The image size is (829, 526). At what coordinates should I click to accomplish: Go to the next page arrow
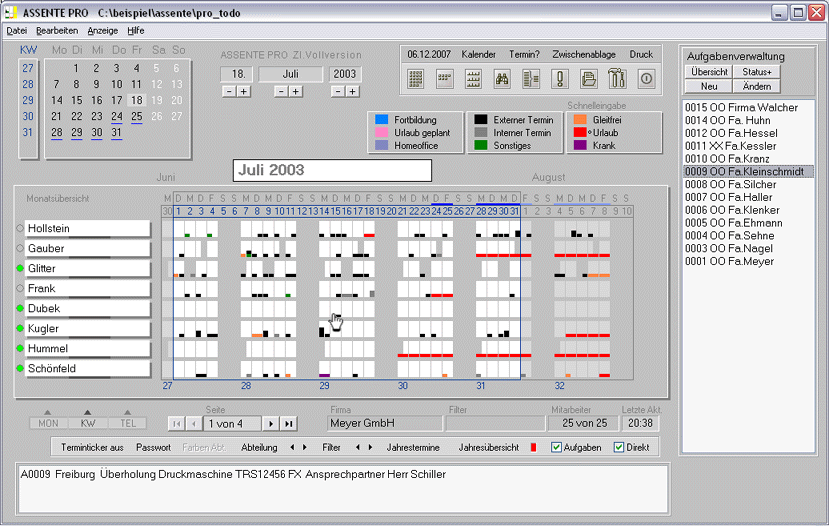pos(271,423)
